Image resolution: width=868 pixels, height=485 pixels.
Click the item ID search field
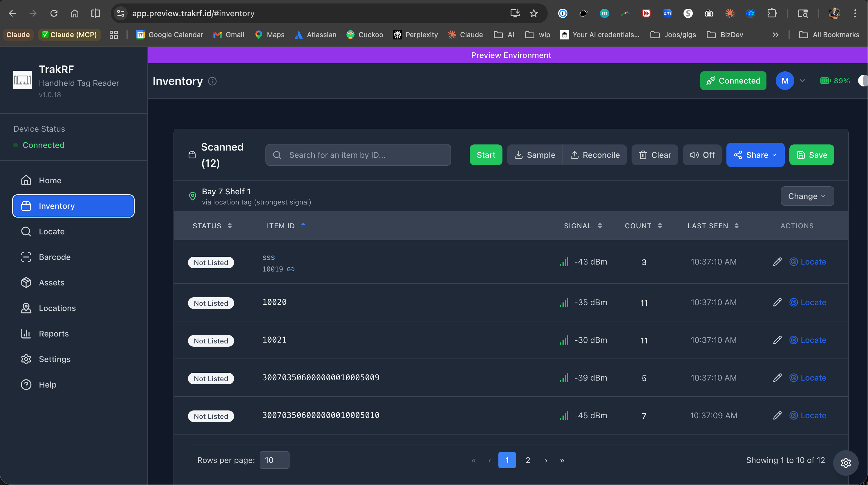359,155
